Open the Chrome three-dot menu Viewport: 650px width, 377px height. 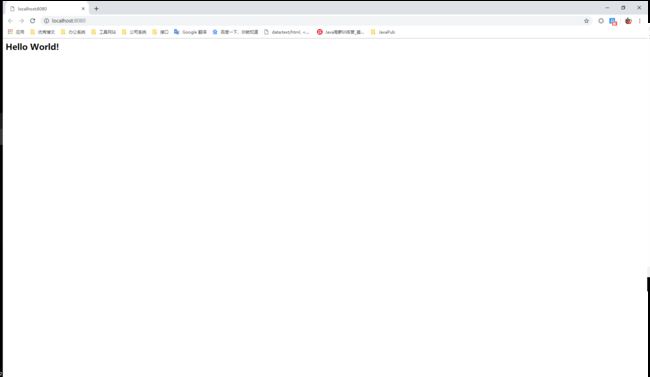pyautogui.click(x=640, y=21)
